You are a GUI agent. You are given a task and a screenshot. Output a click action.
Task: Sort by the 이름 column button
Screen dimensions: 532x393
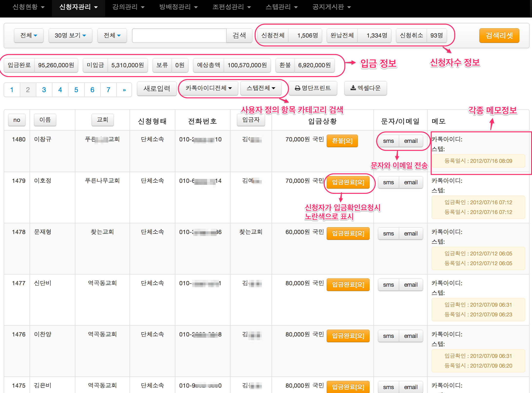coord(45,120)
